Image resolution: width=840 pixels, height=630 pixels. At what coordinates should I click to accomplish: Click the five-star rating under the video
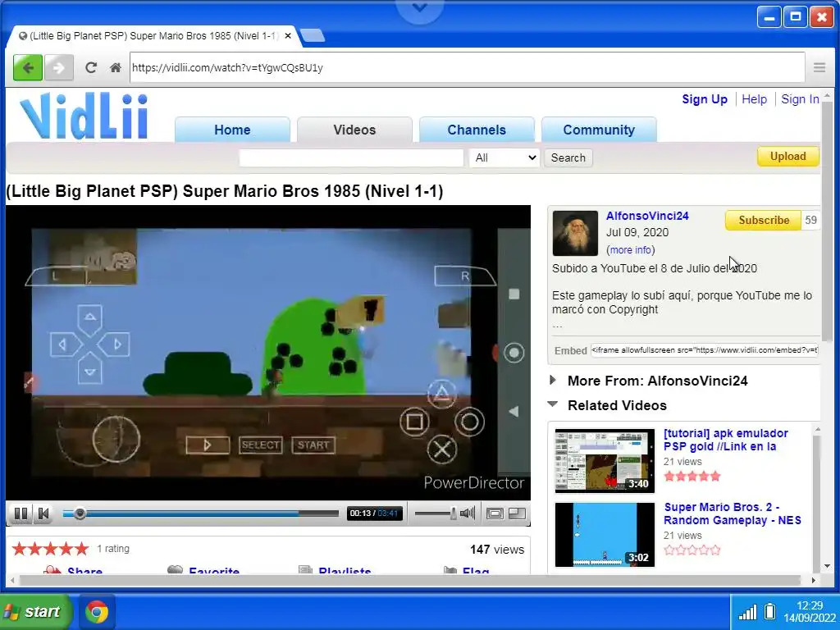50,549
